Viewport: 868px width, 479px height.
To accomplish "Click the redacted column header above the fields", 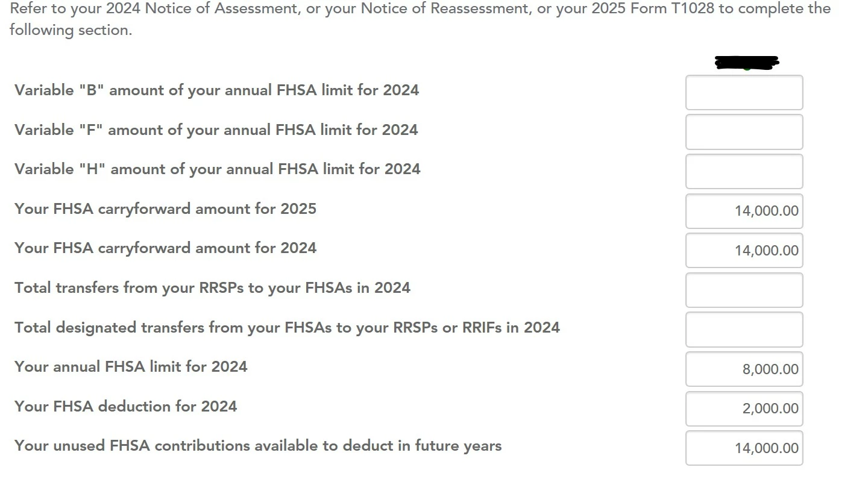I will point(747,62).
